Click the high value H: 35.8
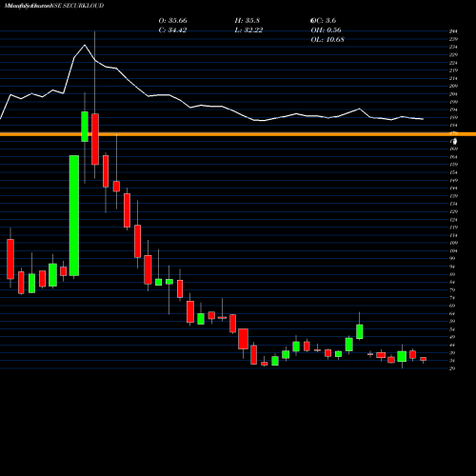The image size is (476, 476). tap(248, 21)
